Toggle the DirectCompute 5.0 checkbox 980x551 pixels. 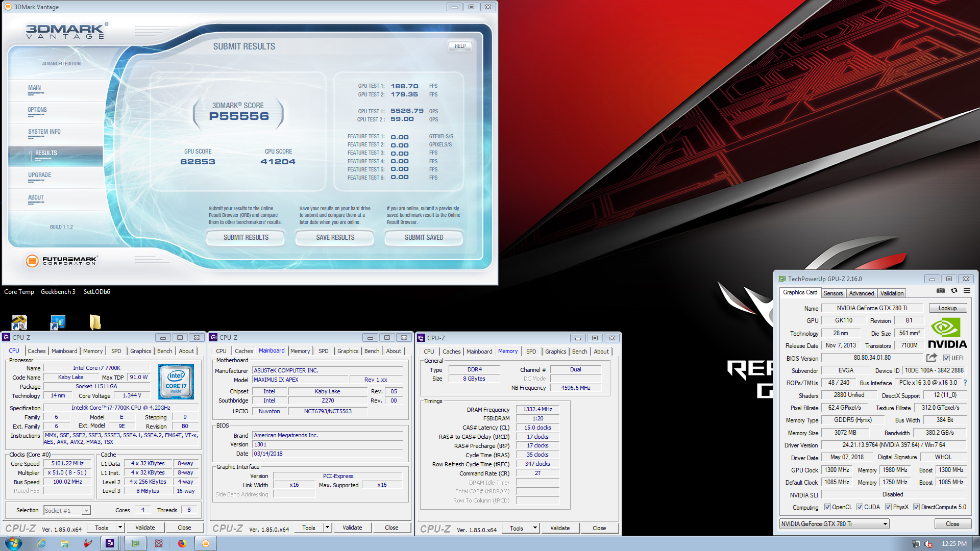917,507
